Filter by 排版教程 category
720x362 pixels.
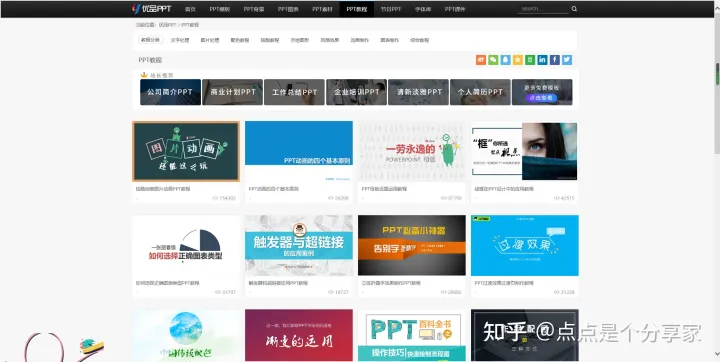(x=270, y=40)
